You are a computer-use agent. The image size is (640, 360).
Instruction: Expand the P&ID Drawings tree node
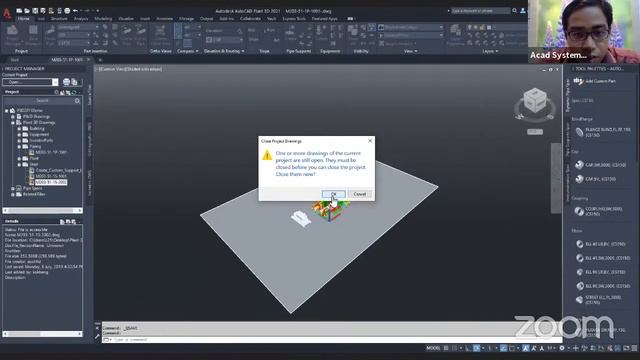13,117
